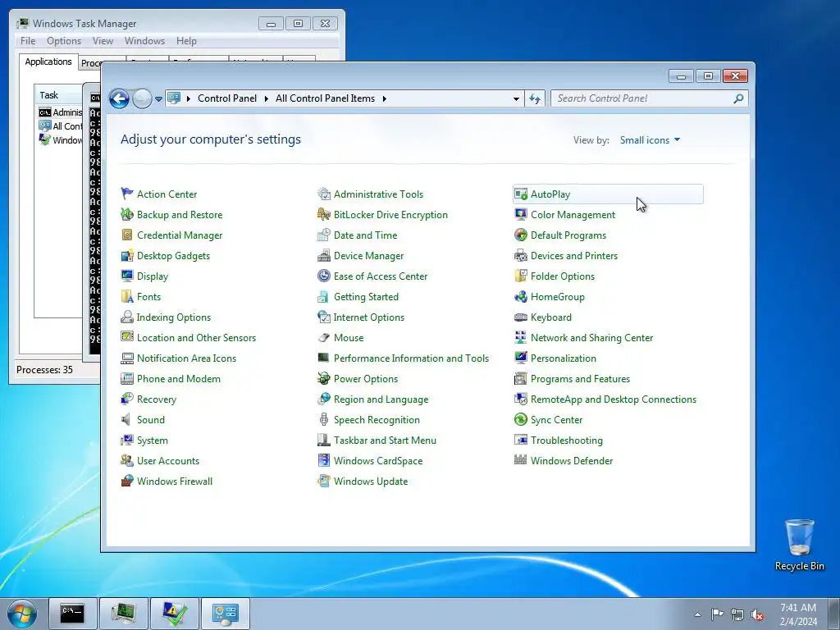The image size is (840, 630).
Task: Click the BitLocker Drive Encryption icon
Action: pyautogui.click(x=323, y=214)
